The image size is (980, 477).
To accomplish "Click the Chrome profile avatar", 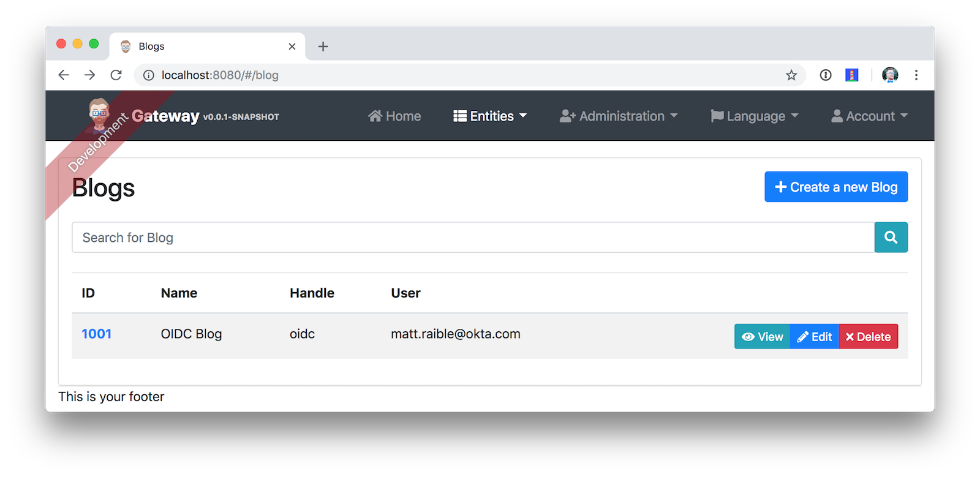I will click(x=889, y=75).
